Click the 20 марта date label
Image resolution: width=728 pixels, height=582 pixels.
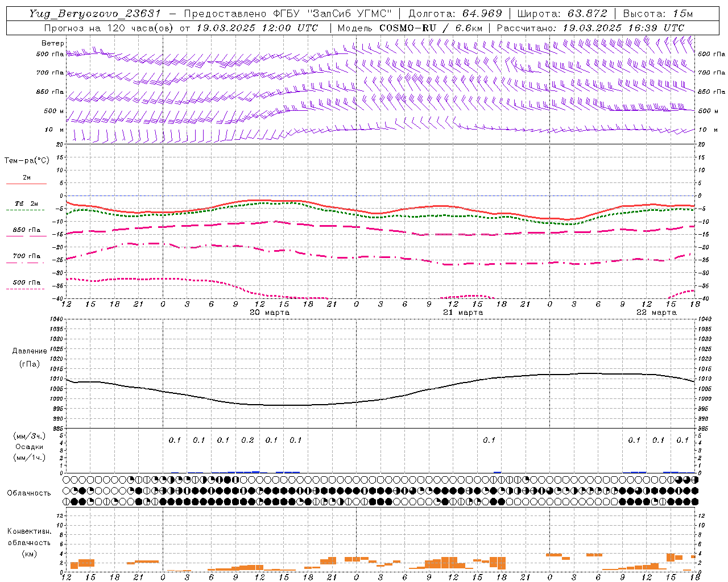pos(270,313)
